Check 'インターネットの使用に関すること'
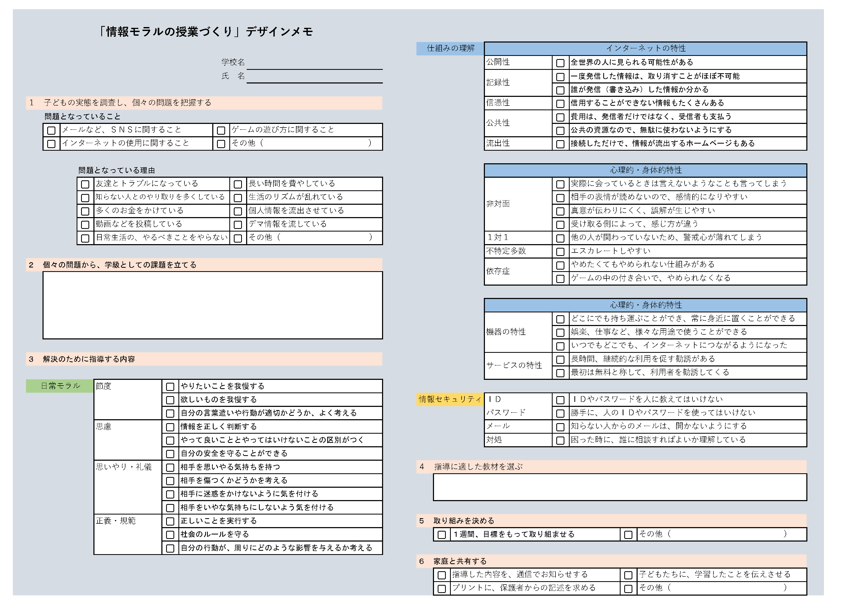This screenshot has height=614, width=868. 51,144
